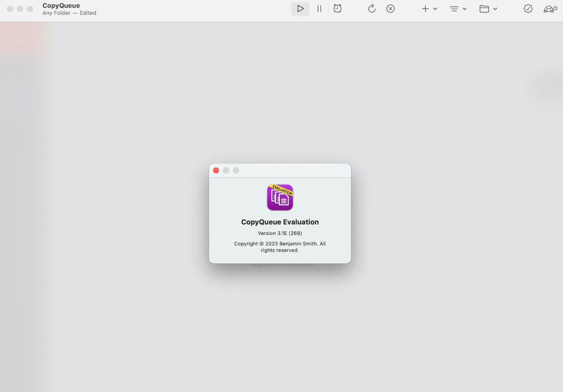Click the CopyQueue Evaluation app icon
Screen dimensions: 563x392
point(280,197)
